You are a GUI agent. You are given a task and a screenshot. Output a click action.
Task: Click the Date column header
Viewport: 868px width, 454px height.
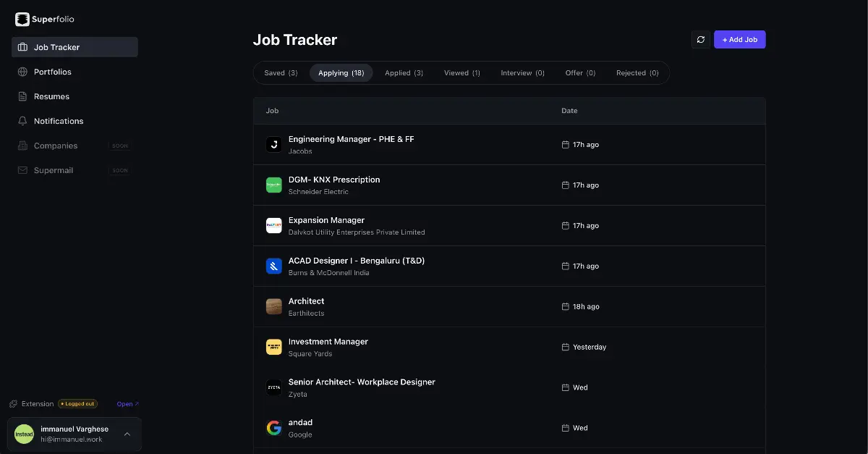click(x=569, y=111)
